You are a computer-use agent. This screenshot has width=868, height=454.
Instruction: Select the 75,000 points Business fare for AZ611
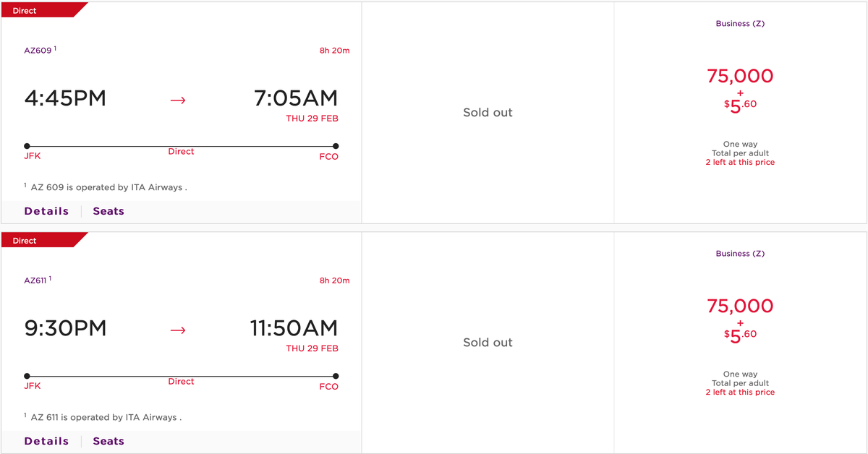pyautogui.click(x=739, y=306)
